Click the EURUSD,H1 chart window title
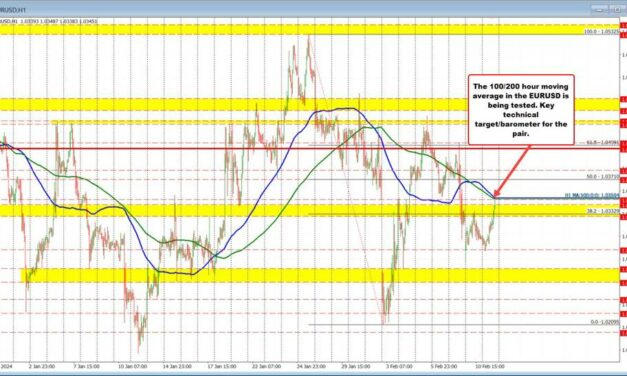This screenshot has height=376, width=627. point(13,9)
